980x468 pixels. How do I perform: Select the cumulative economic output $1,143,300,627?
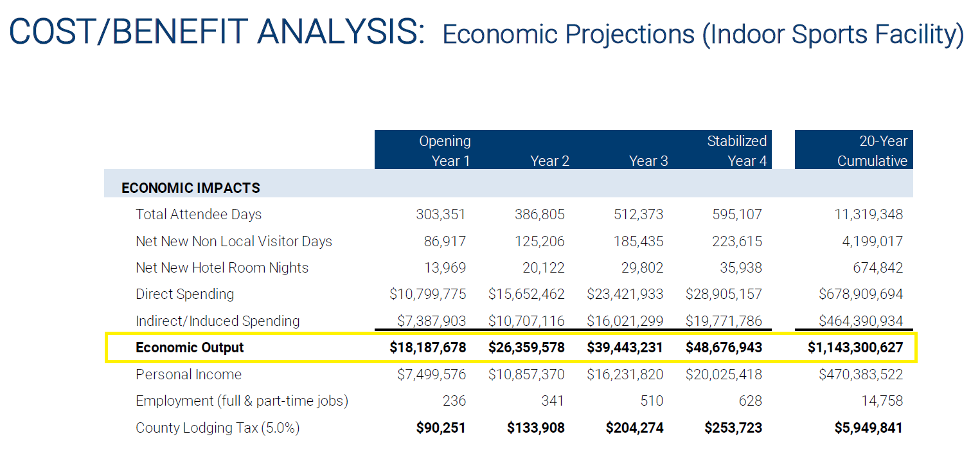point(855,348)
